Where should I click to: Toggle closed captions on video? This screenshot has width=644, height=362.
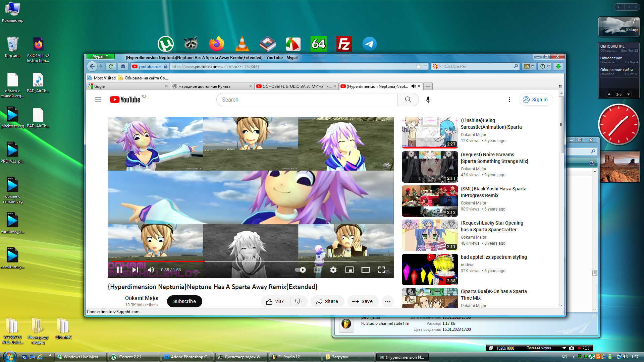coord(317,270)
